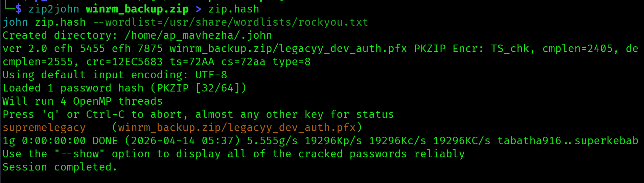Click the crc=12EC5683 value
Image resolution: width=644 pixels, height=183 pixels.
point(124,62)
